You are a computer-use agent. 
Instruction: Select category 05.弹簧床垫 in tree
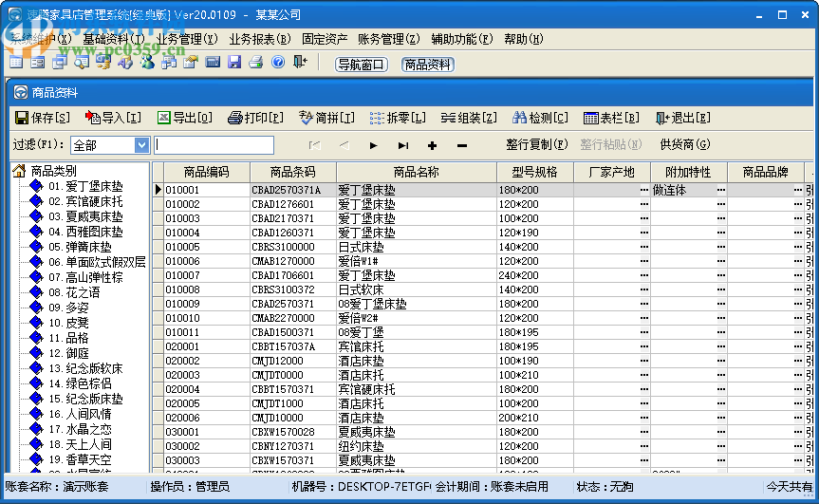coord(80,247)
